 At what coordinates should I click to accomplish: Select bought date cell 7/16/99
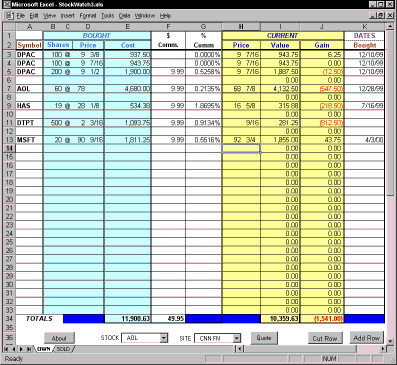pos(364,106)
